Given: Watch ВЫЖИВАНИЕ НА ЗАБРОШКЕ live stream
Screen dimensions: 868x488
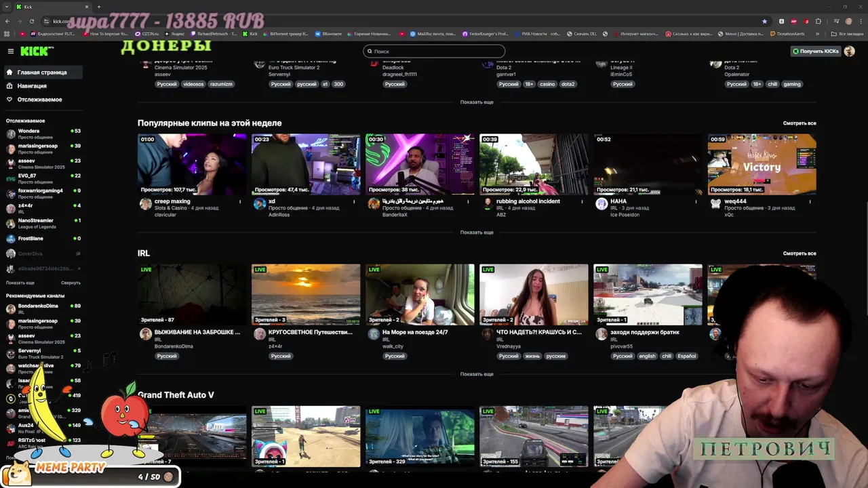Looking at the screenshot, I should 192,295.
